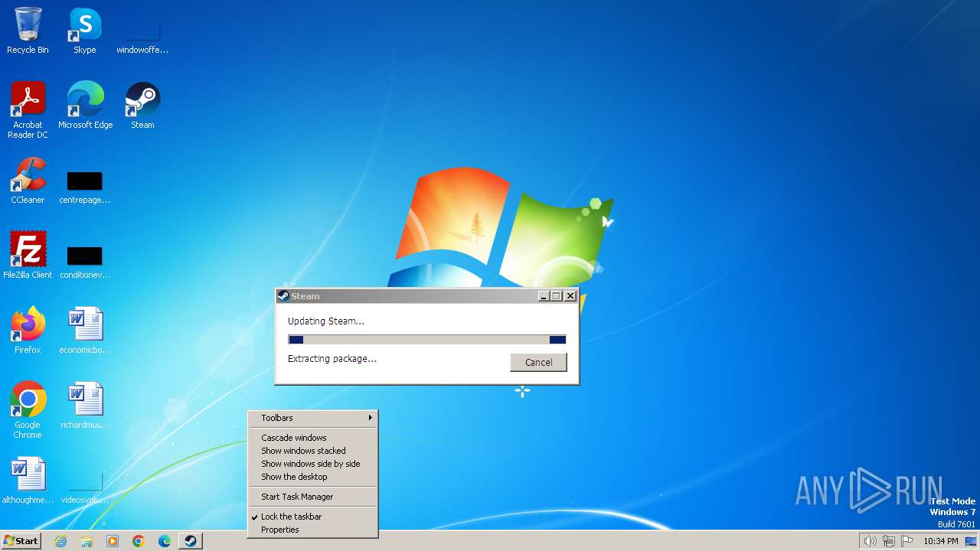Close the Steam update dialog
The image size is (980, 551).
(x=570, y=296)
